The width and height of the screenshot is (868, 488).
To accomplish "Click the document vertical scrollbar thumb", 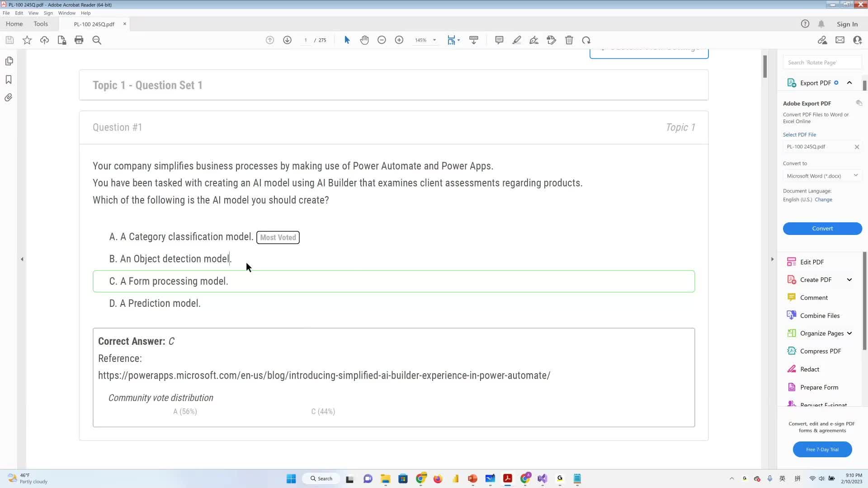I will pyautogui.click(x=765, y=66).
